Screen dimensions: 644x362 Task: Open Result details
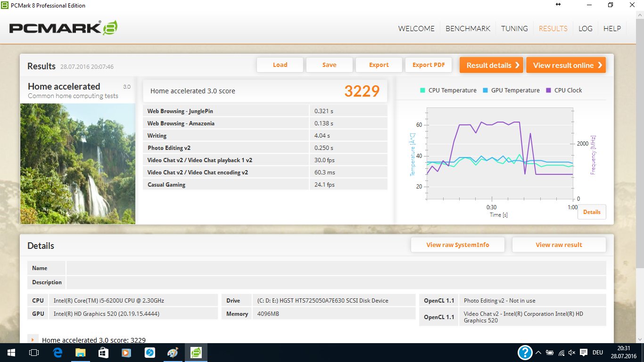[x=492, y=65]
